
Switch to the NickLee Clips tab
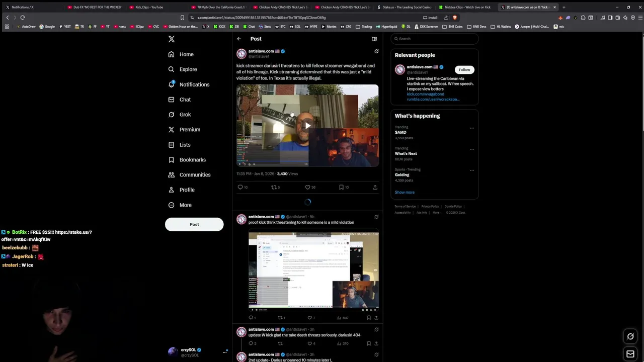coord(465,7)
